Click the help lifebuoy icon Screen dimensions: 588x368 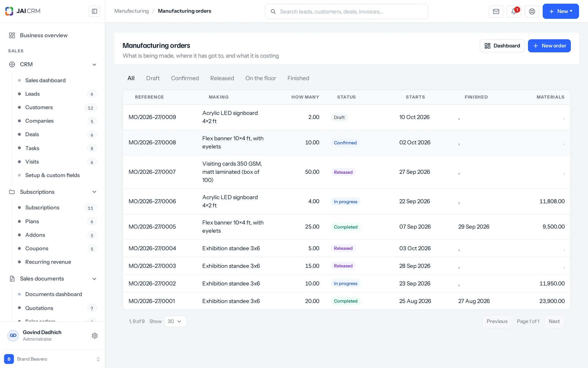pyautogui.click(x=532, y=11)
